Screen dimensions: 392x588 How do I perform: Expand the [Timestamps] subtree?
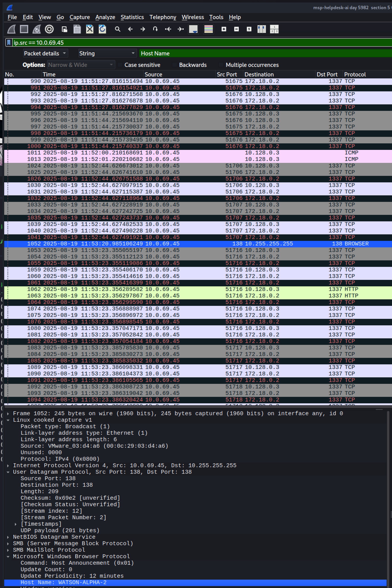coord(16,524)
